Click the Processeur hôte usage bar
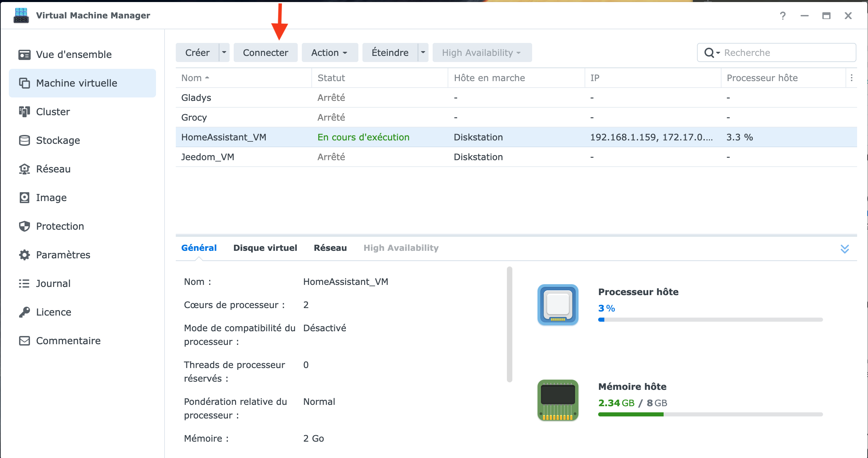The image size is (868, 458). (x=710, y=320)
